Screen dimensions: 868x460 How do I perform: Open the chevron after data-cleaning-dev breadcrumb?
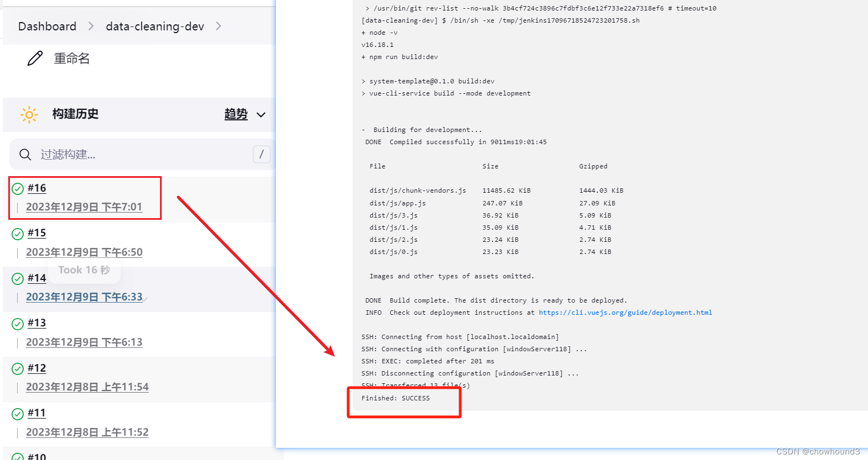219,26
